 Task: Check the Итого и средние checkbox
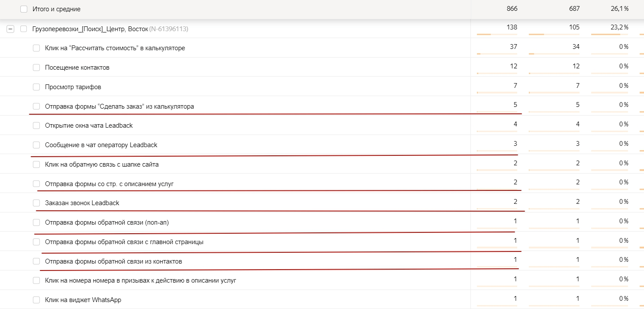[24, 9]
